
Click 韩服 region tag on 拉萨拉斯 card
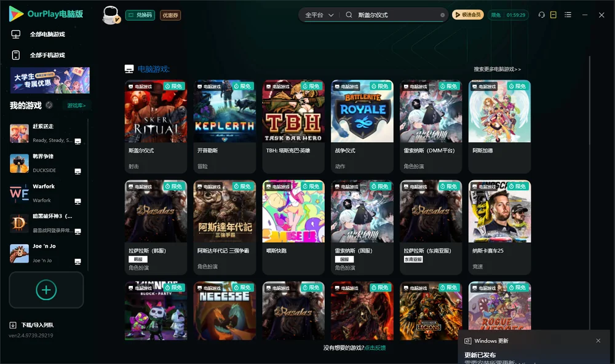click(x=138, y=259)
